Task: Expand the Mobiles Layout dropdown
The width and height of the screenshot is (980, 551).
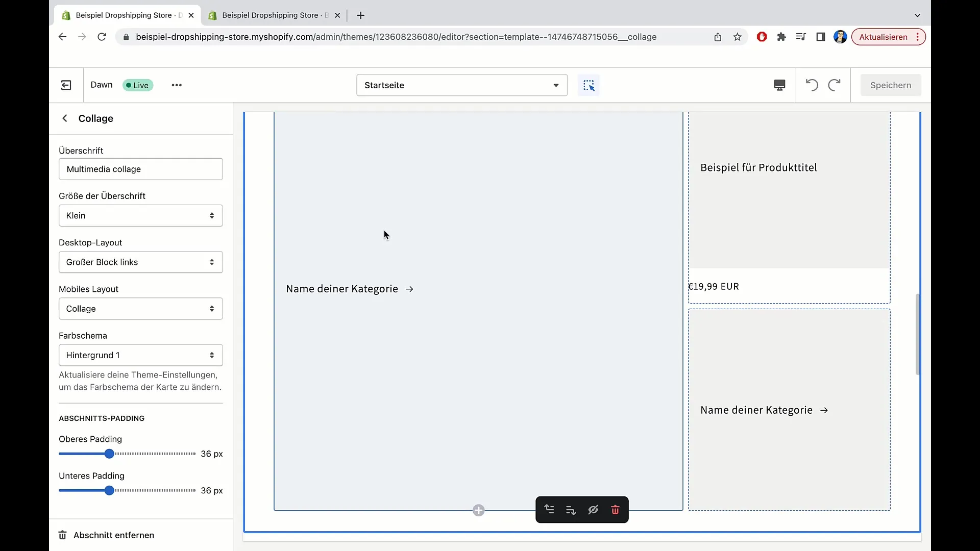Action: pos(140,308)
